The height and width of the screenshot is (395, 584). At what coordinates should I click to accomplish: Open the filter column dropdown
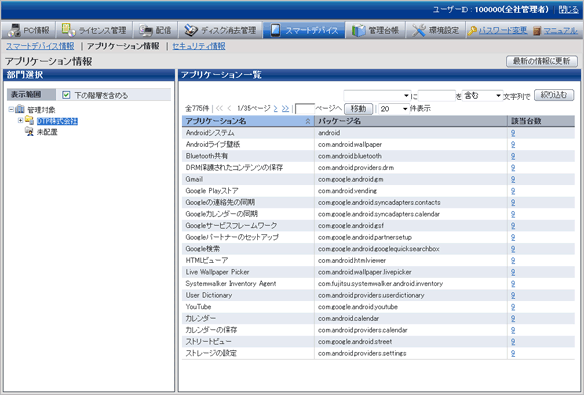377,96
